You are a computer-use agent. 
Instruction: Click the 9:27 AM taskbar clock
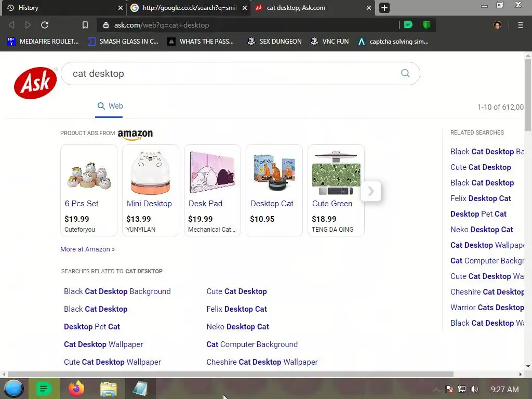tap(505, 390)
